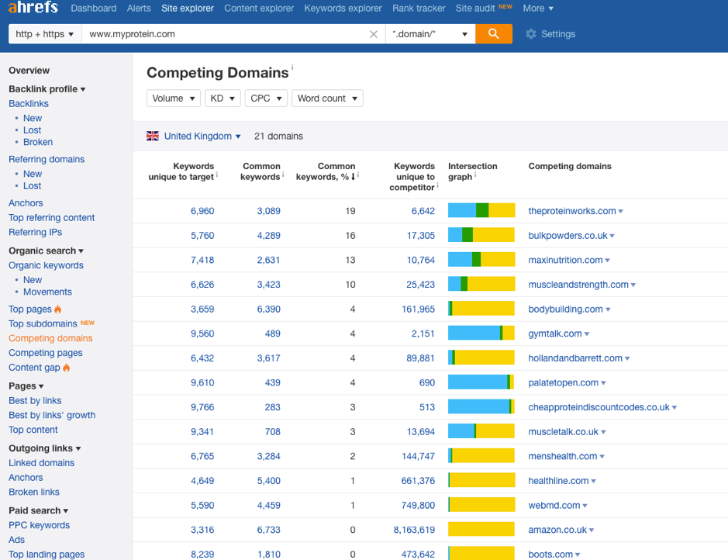Screen dimensions: 728x560
Task: Open the webmd.com dropdown arrow
Action: [585, 506]
